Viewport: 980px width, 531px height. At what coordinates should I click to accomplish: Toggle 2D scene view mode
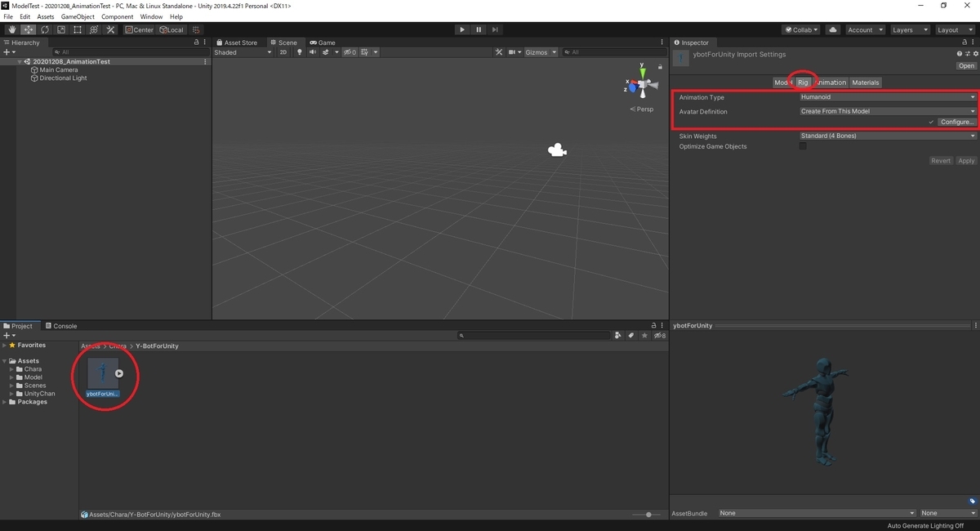[x=283, y=52]
